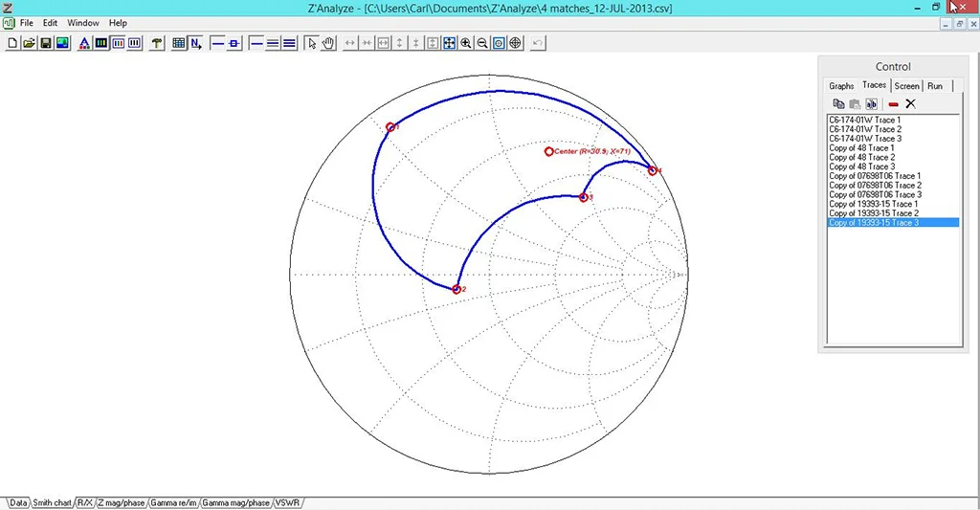Click the N with arrow icon
The image size is (980, 510).
pyautogui.click(x=195, y=43)
